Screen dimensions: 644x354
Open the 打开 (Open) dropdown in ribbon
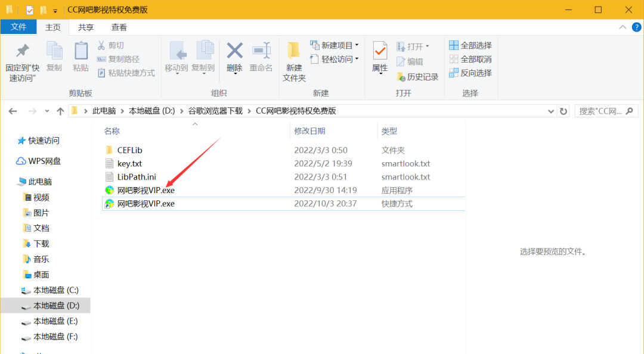[413, 46]
